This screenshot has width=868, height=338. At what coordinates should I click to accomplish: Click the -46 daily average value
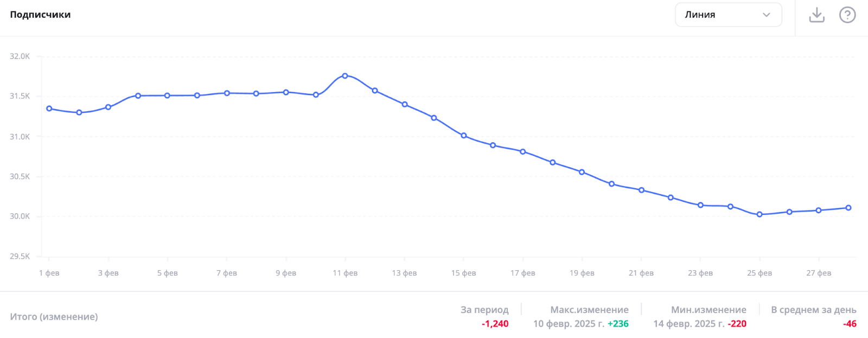tap(850, 324)
